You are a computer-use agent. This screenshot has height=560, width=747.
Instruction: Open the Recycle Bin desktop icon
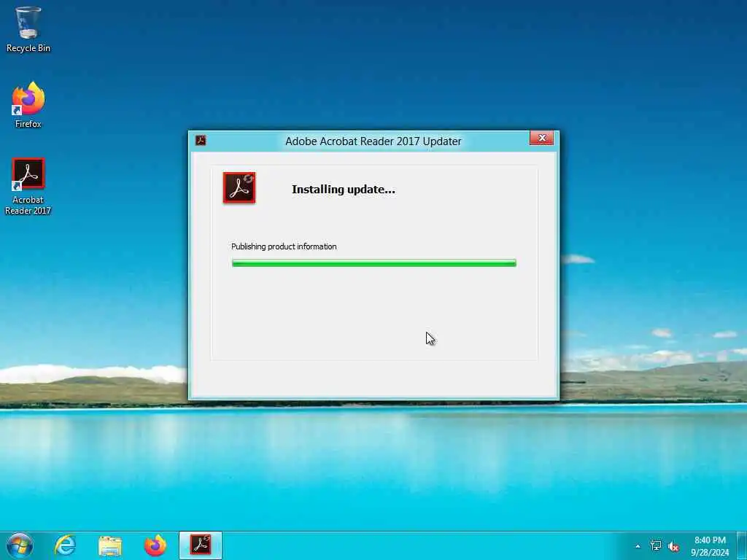point(28,28)
